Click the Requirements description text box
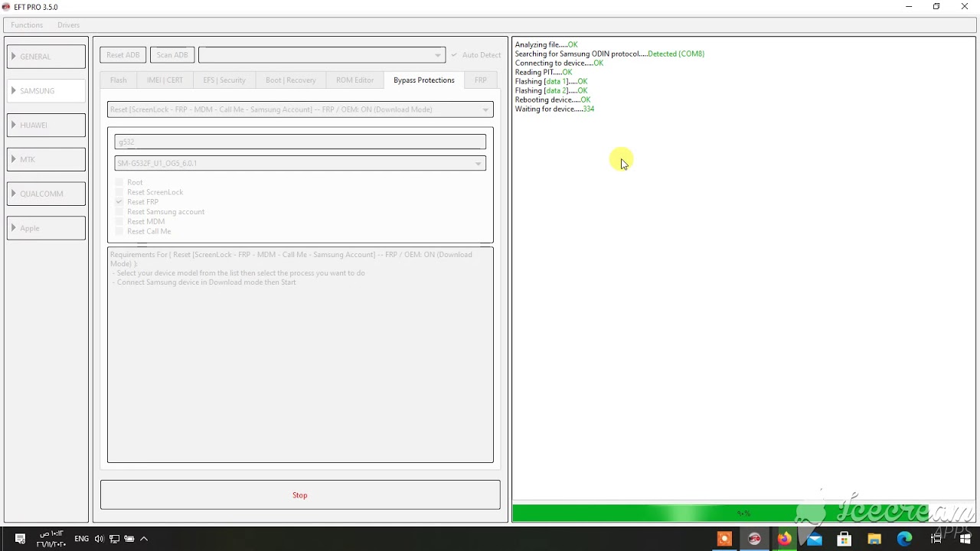Image resolution: width=980 pixels, height=551 pixels. (x=300, y=355)
